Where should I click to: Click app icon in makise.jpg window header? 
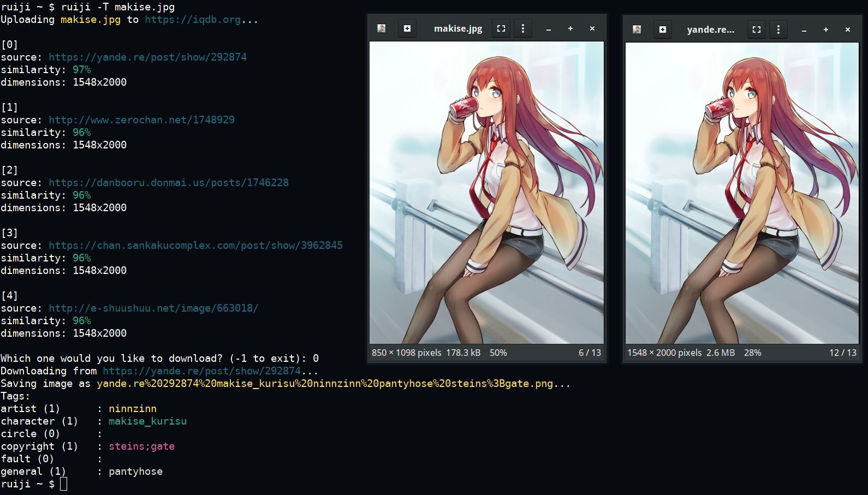point(381,28)
